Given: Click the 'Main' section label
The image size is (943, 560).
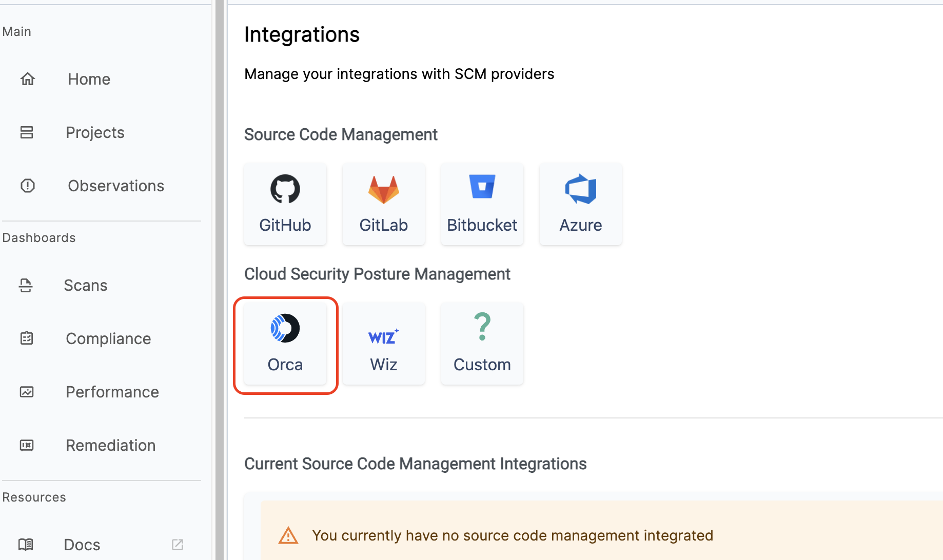Looking at the screenshot, I should (x=16, y=32).
